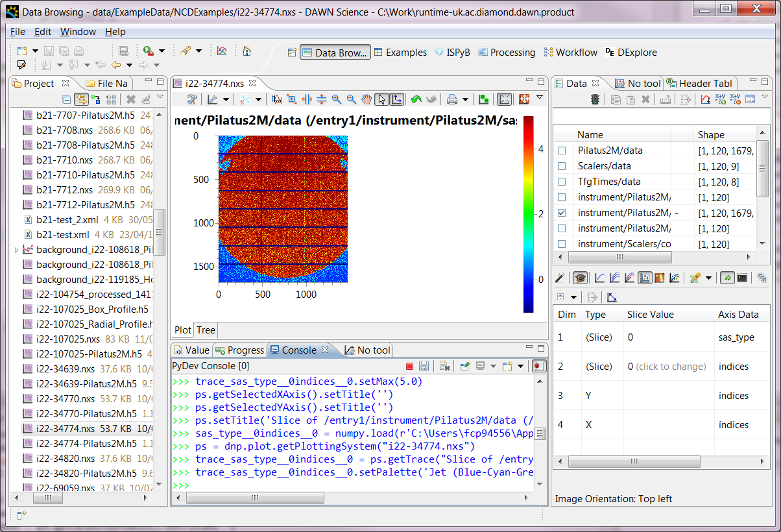The height and width of the screenshot is (532, 781).
Task: Click the plot chart icon in main toolbar
Action: click(222, 51)
